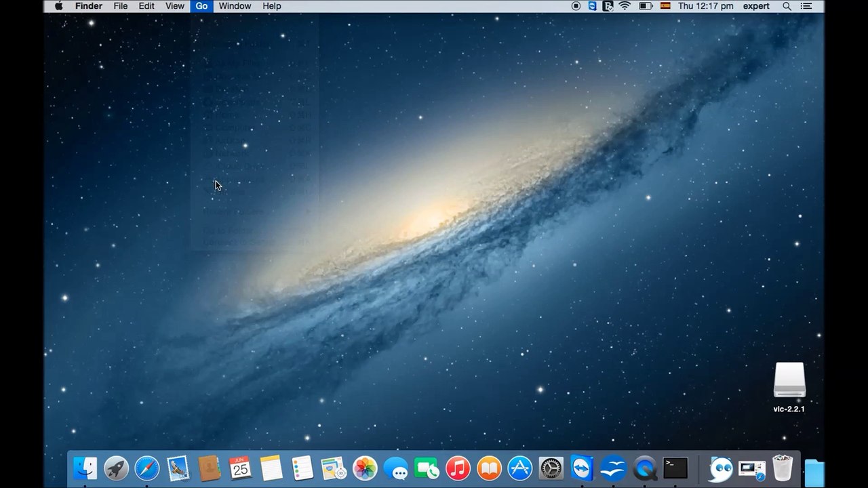This screenshot has height=488, width=868.
Task: Open the Apple menu
Action: pos(58,6)
